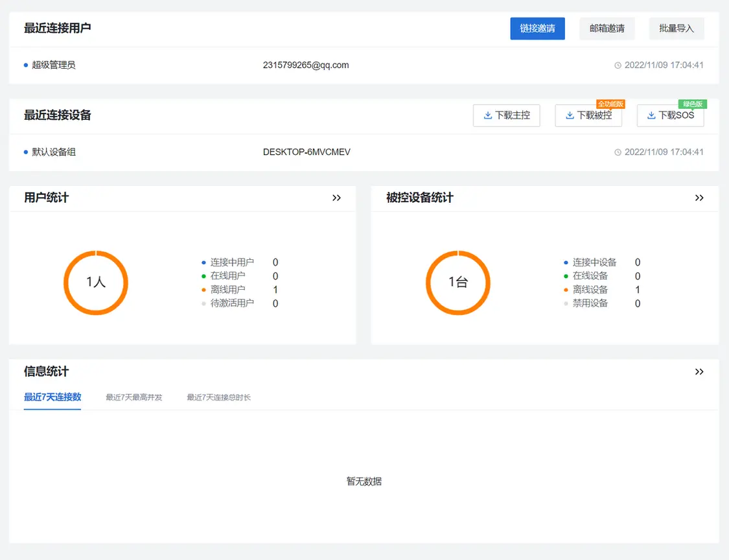729x560 pixels.
Task: Expand 信息统计 with double-arrow icon
Action: 699,372
